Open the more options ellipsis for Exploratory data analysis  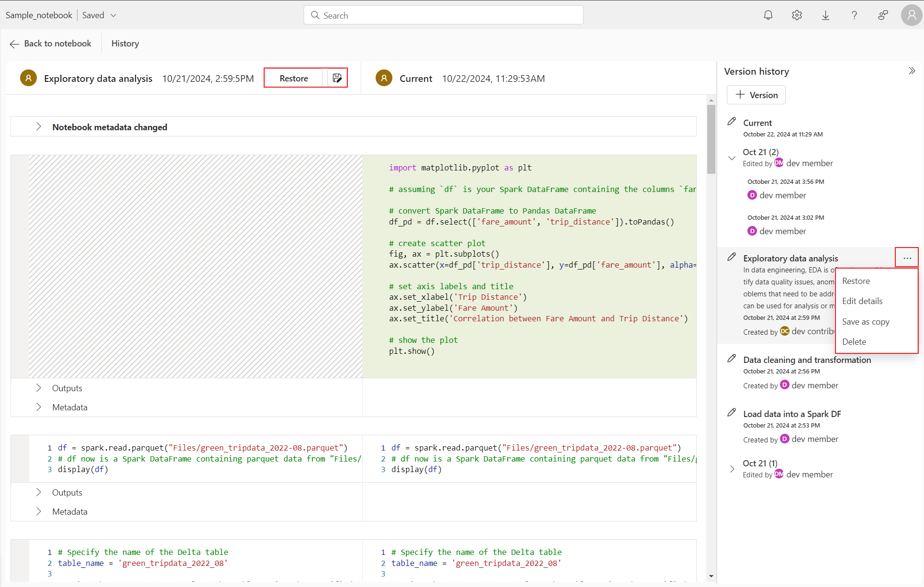pyautogui.click(x=907, y=258)
